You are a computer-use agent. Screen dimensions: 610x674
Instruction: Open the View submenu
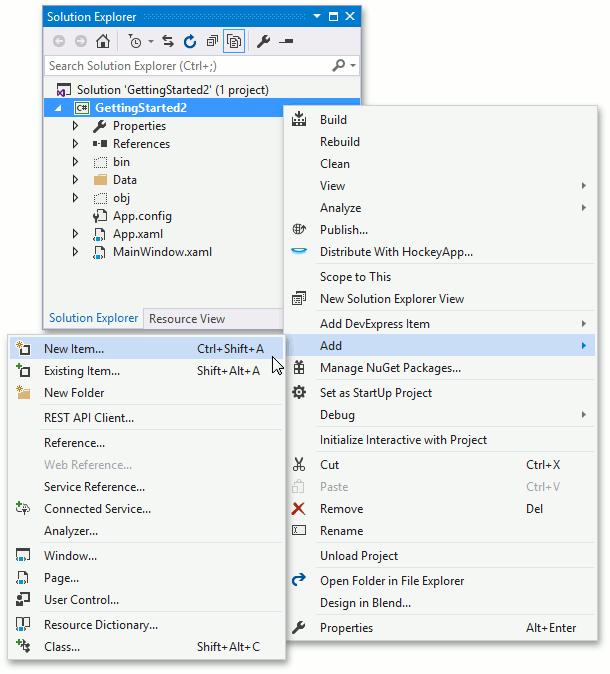[441, 186]
